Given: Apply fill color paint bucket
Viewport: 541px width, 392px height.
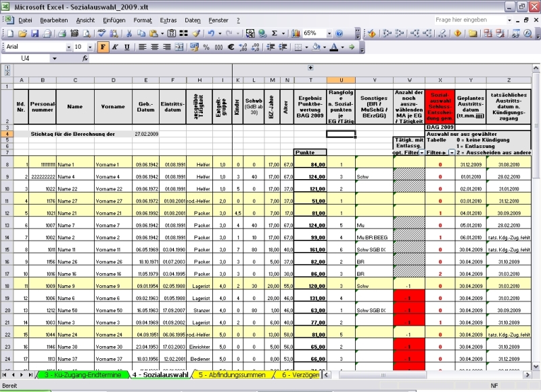Looking at the screenshot, I should coord(316,47).
